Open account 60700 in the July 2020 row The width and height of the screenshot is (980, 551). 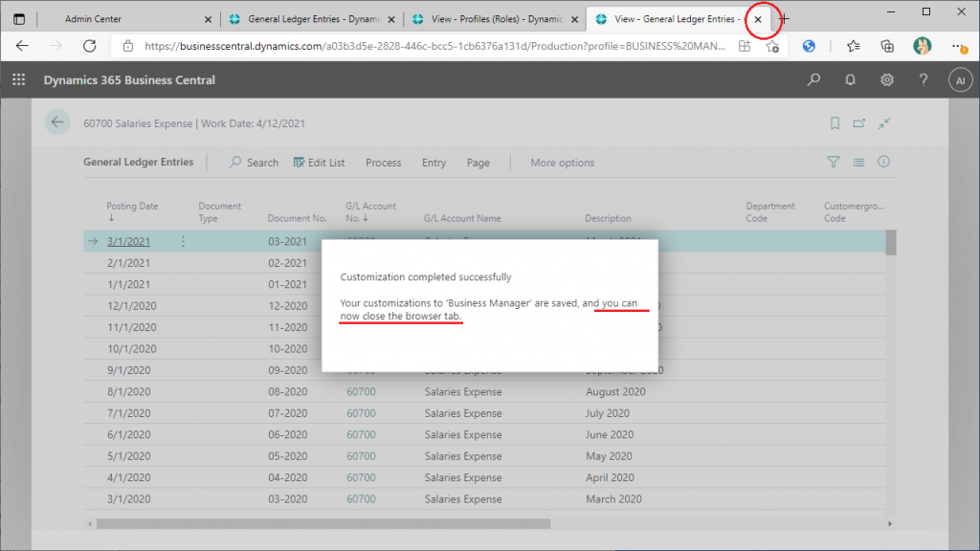tap(361, 413)
